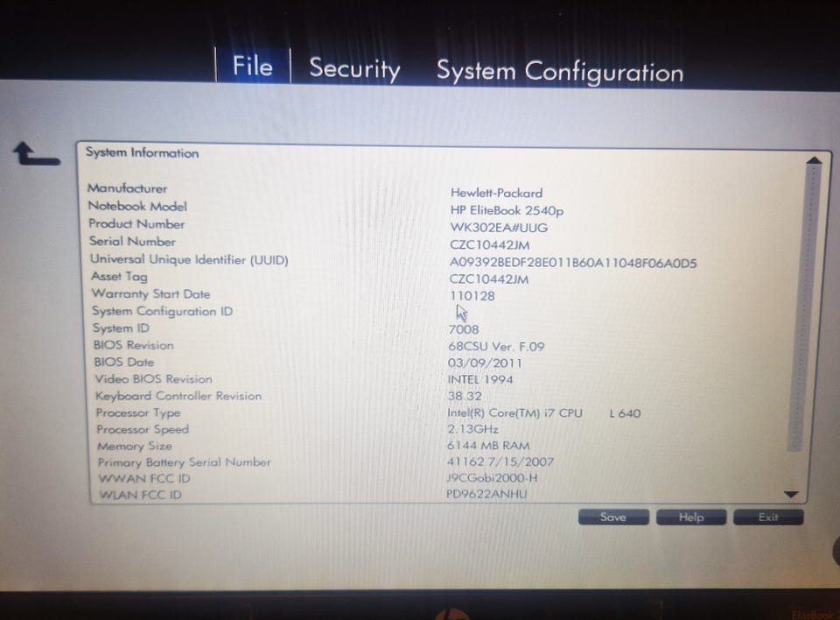Click the 41162 7/15/2007 value
Screen dimensions: 840x620
point(500,461)
